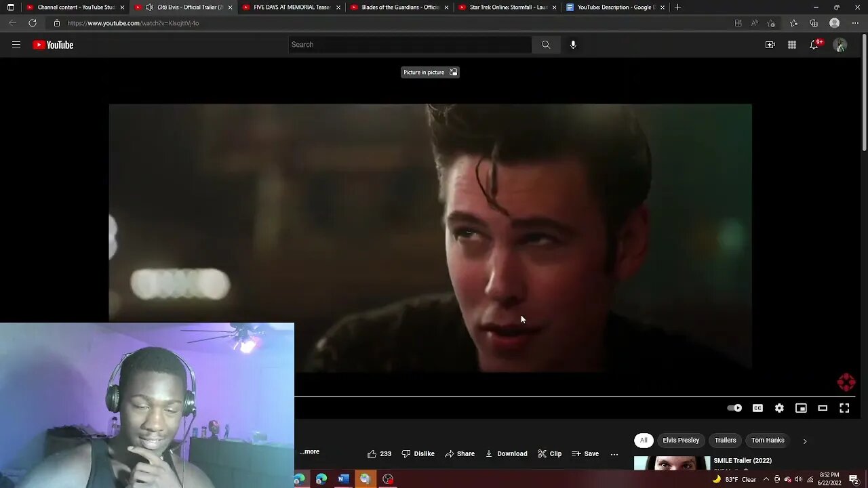Open taskbar volume speaker icon
This screenshot has width=868, height=488.
point(798,479)
